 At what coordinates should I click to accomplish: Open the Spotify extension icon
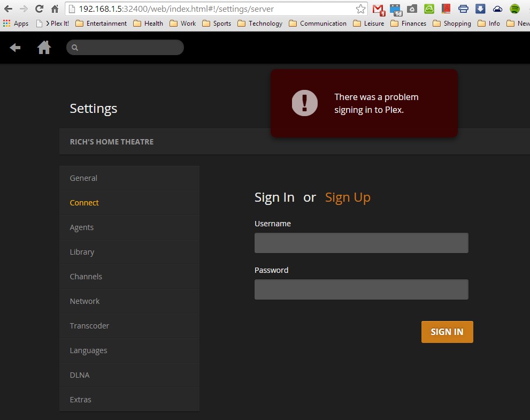[x=515, y=9]
